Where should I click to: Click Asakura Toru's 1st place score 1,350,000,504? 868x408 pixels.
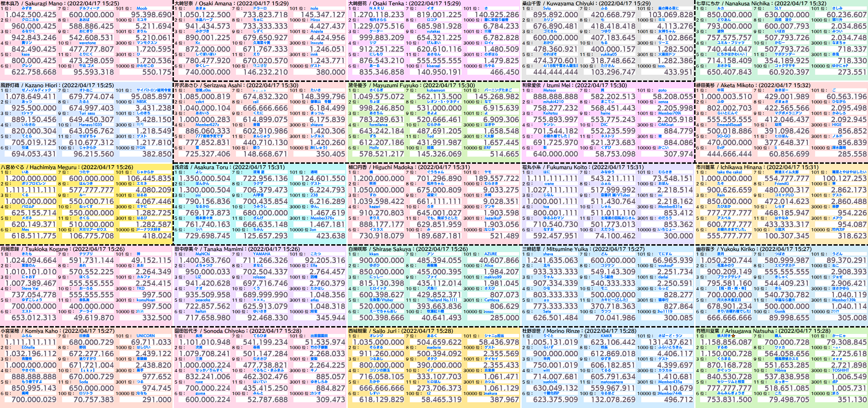(204, 178)
